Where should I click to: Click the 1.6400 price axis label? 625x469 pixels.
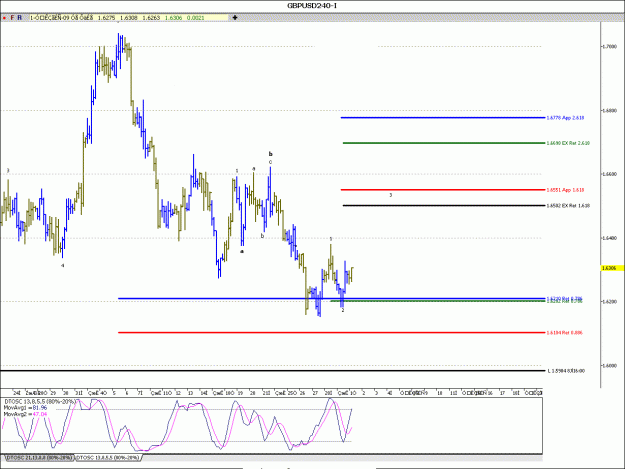click(x=609, y=238)
